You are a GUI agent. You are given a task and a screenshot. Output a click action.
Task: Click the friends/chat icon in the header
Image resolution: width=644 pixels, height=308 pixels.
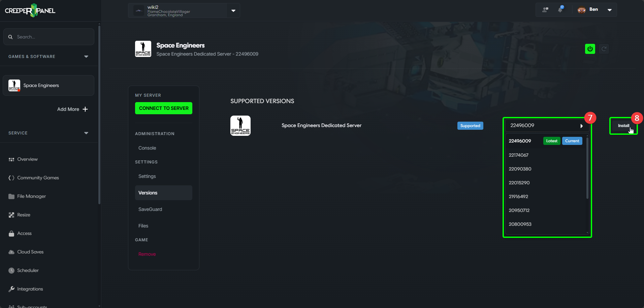(x=545, y=9)
